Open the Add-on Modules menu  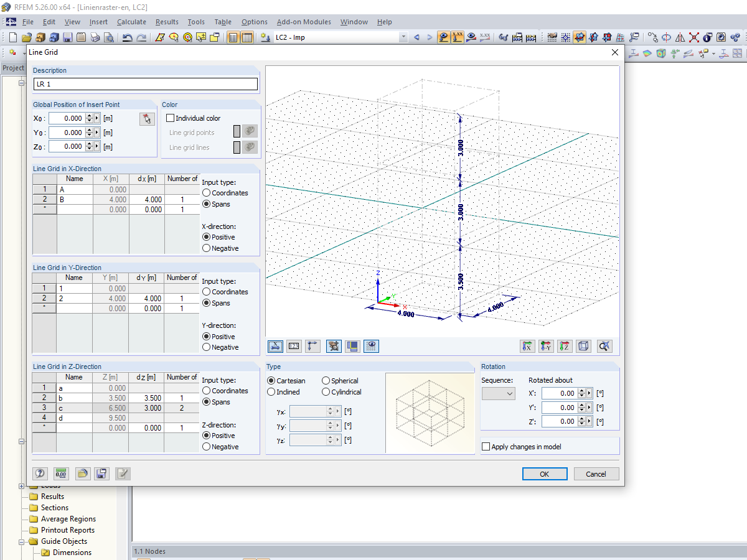[304, 22]
